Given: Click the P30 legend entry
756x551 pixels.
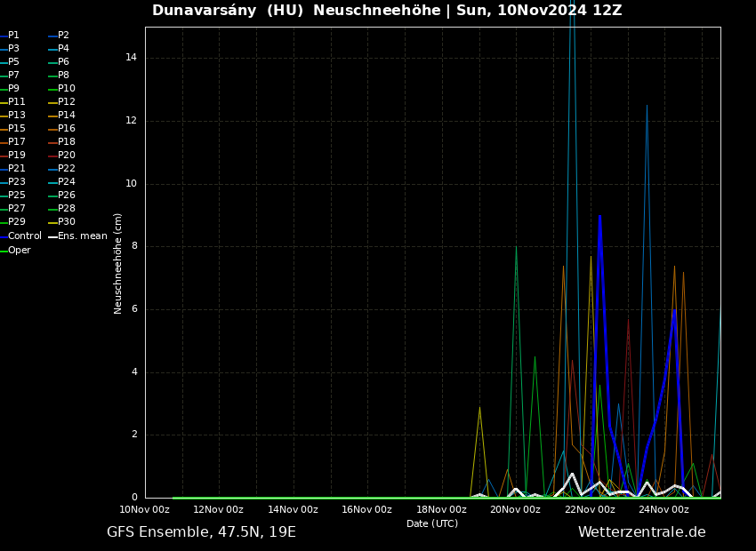Looking at the screenshot, I should point(66,222).
